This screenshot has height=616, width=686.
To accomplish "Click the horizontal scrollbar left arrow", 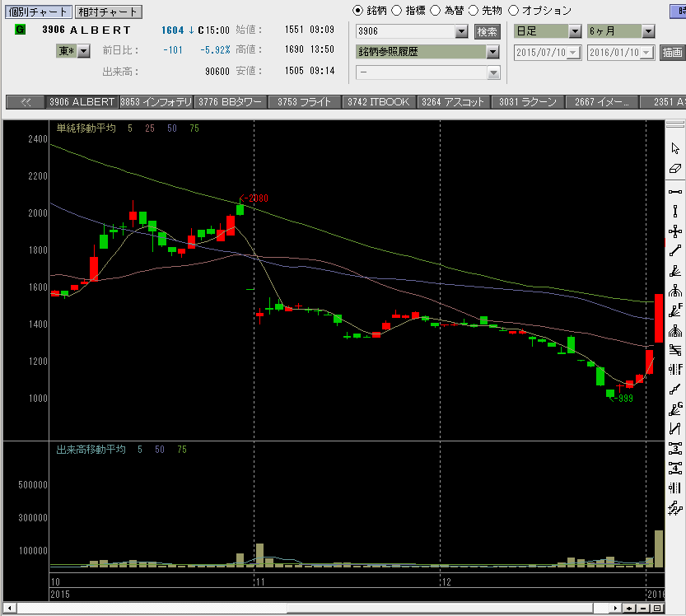I will [x=10, y=608].
